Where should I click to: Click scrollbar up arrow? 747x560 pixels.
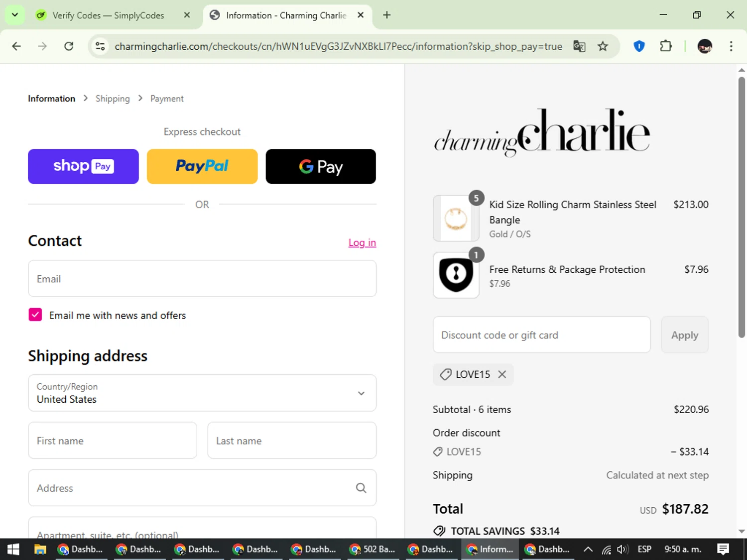click(x=742, y=70)
